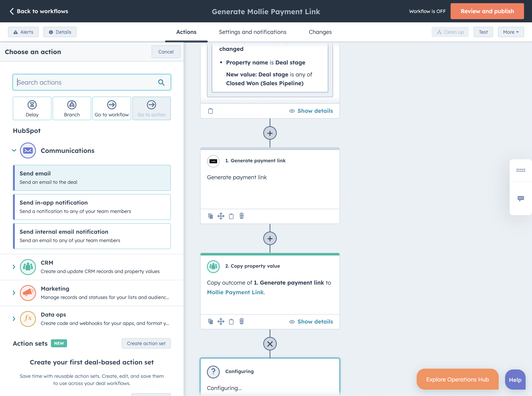Image resolution: width=532 pixels, height=396 pixels.
Task: Move the Generate payment link action
Action: point(221,216)
